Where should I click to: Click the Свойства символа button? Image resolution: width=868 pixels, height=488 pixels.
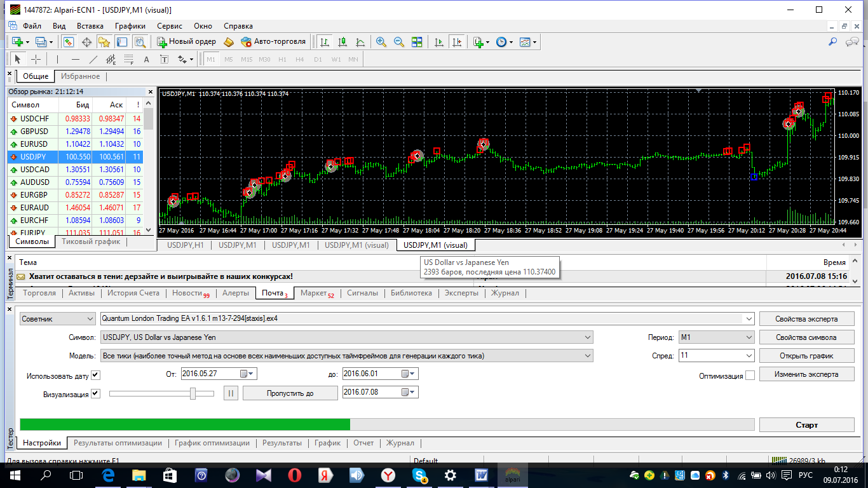click(806, 337)
